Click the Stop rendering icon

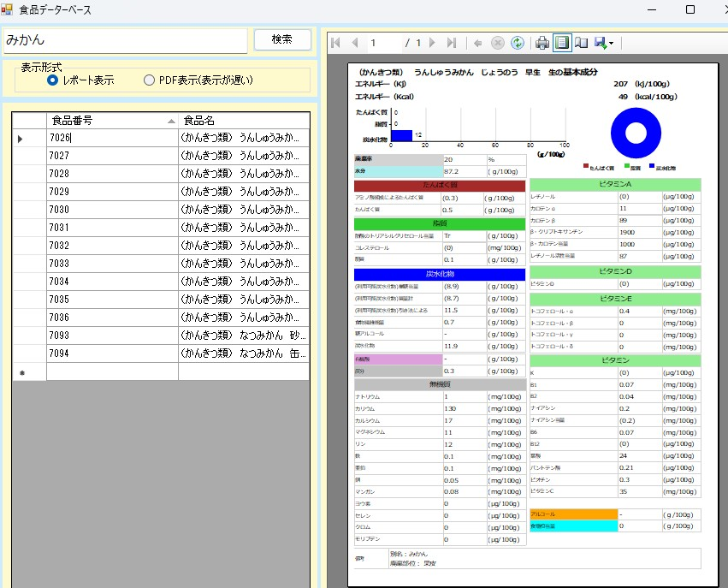coord(498,43)
